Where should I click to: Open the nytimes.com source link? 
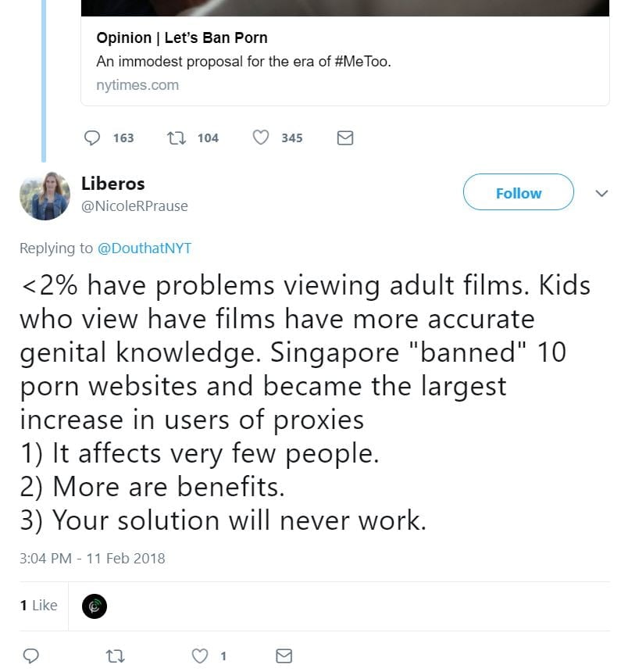[137, 85]
